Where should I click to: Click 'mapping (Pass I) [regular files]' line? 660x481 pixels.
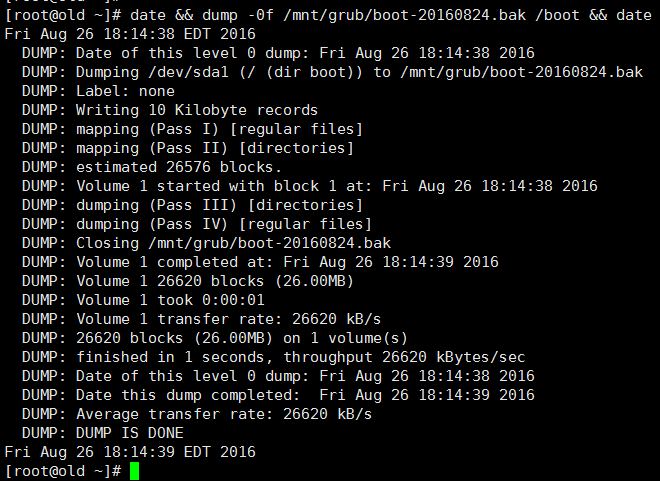click(x=192, y=129)
